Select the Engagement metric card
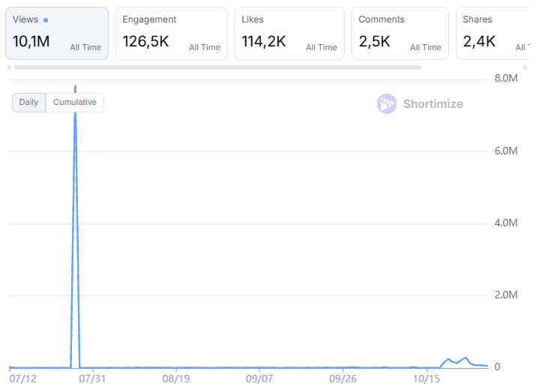The image size is (539, 392). point(171,34)
